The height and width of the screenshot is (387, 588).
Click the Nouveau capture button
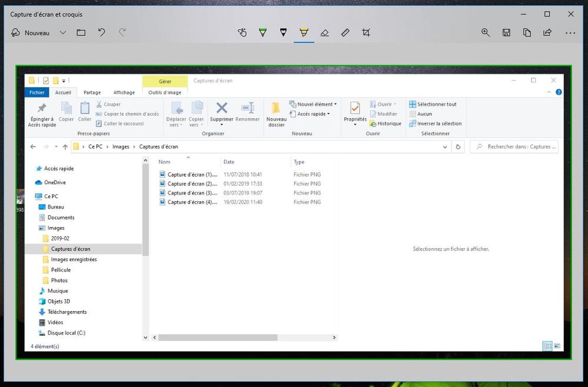tap(31, 33)
